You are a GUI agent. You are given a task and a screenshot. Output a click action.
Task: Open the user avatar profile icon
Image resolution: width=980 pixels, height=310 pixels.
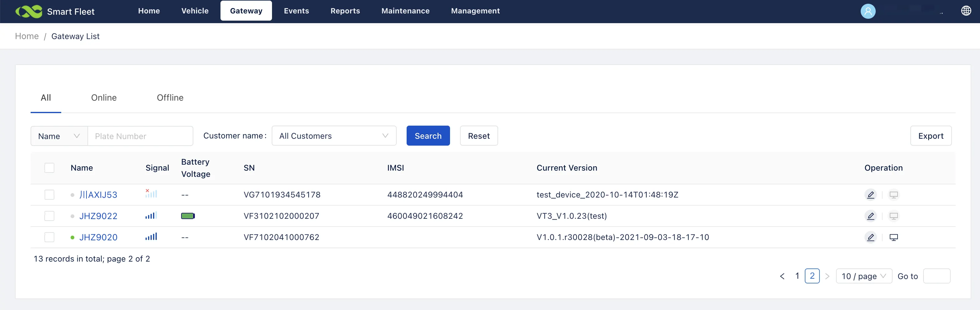868,12
